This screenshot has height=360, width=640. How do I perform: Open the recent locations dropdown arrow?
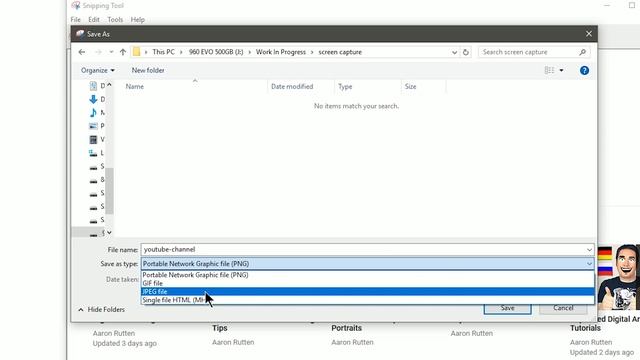tap(111, 52)
